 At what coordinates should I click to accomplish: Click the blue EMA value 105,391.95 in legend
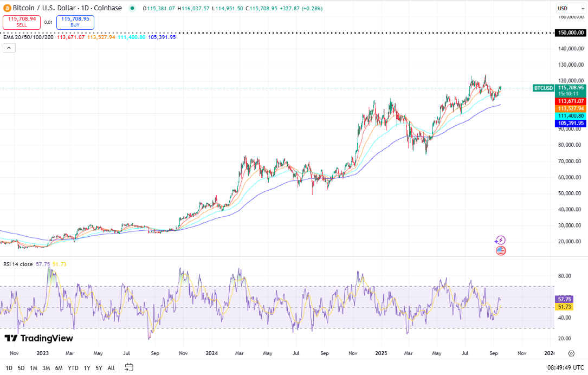(162, 37)
